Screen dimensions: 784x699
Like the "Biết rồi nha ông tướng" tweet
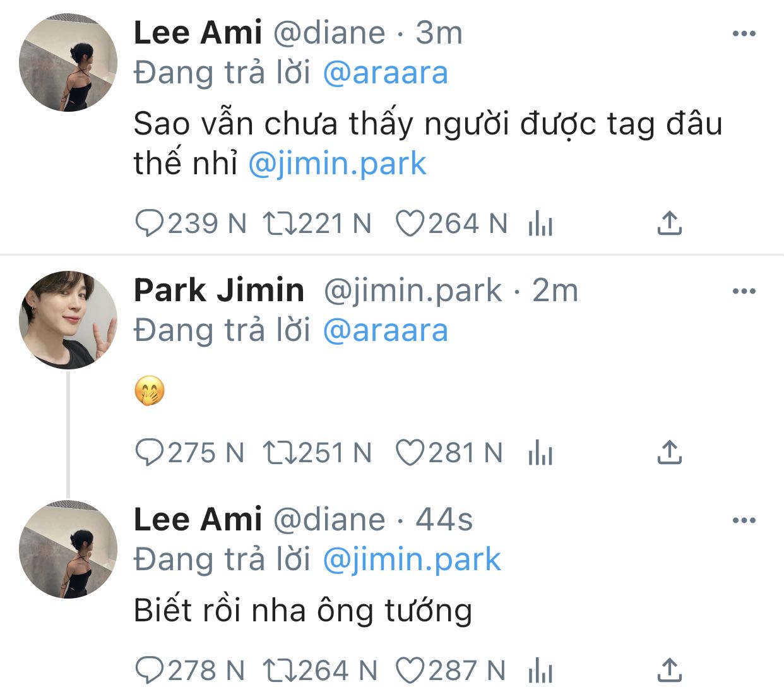(410, 671)
